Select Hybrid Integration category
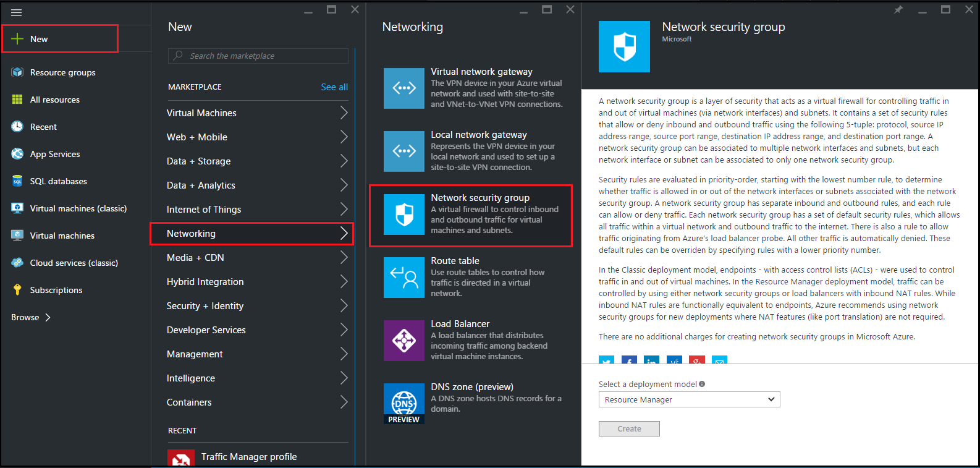Image resolution: width=980 pixels, height=468 pixels. (x=252, y=282)
